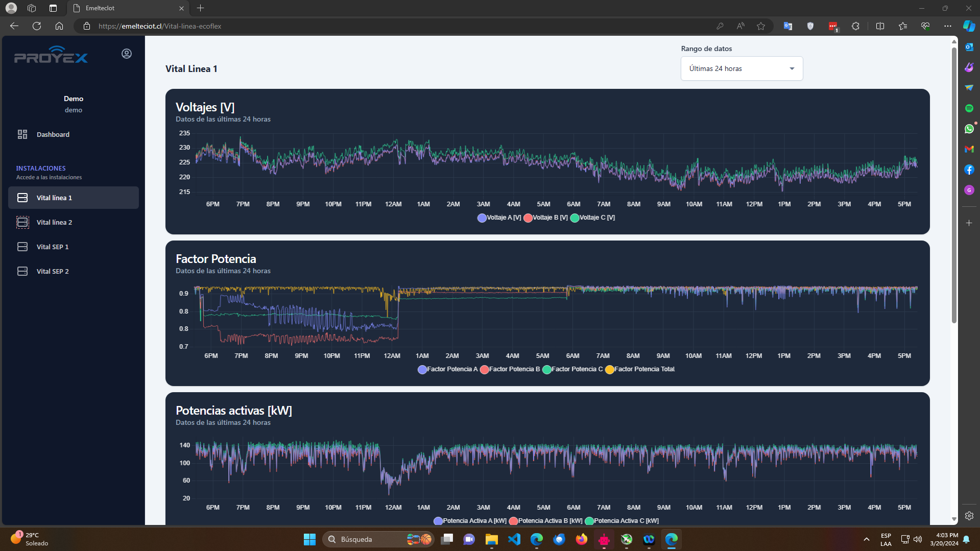Open the clock showing 4:03 PM
This screenshot has height=551, width=980.
(944, 539)
